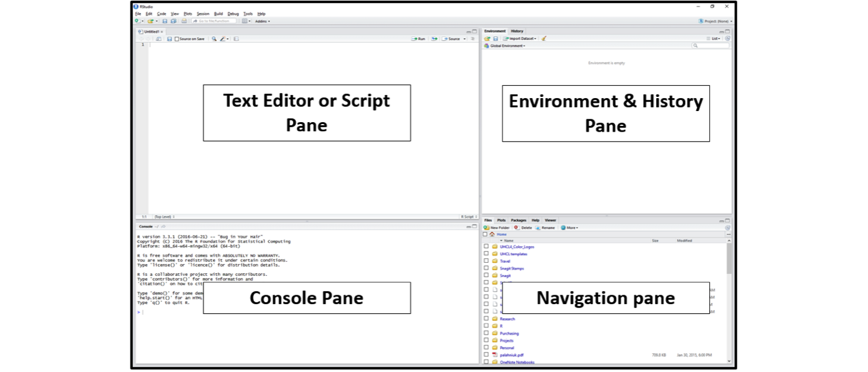The width and height of the screenshot is (868, 372).
Task: Close the Untitled1 editor tab
Action: coord(161,32)
